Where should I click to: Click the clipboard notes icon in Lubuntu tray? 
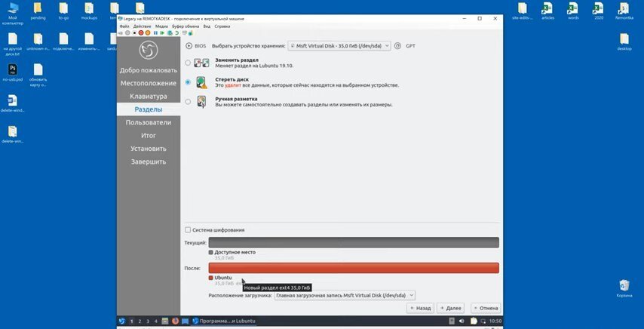(x=474, y=321)
